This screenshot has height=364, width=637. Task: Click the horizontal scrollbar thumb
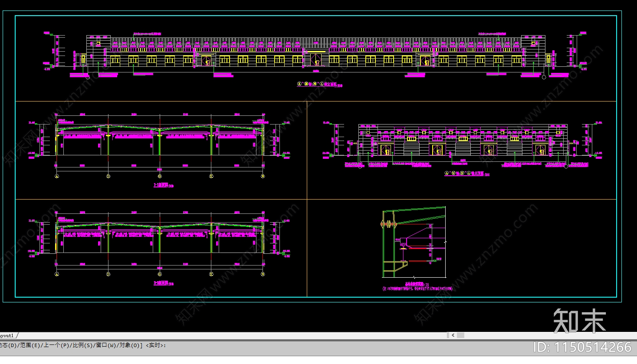click(460, 335)
